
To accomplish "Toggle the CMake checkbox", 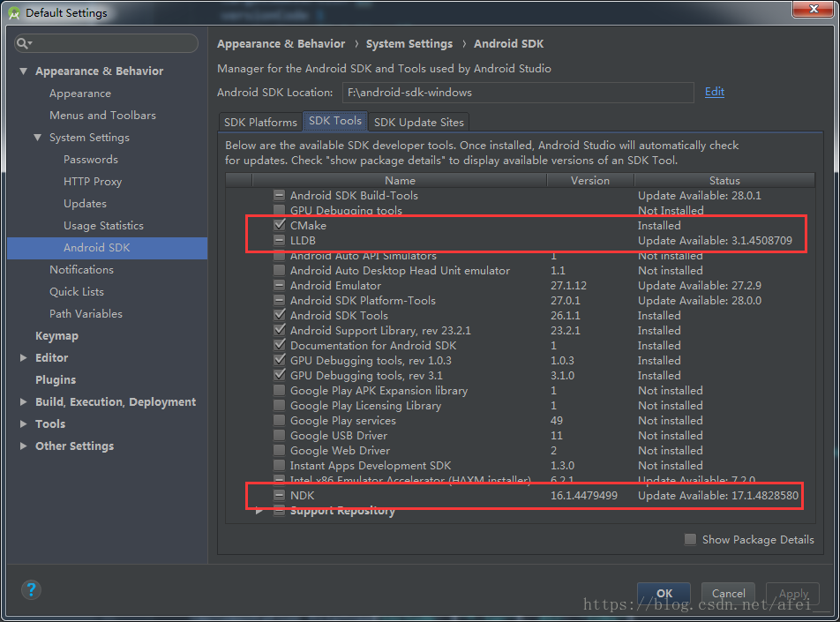I will coord(279,225).
